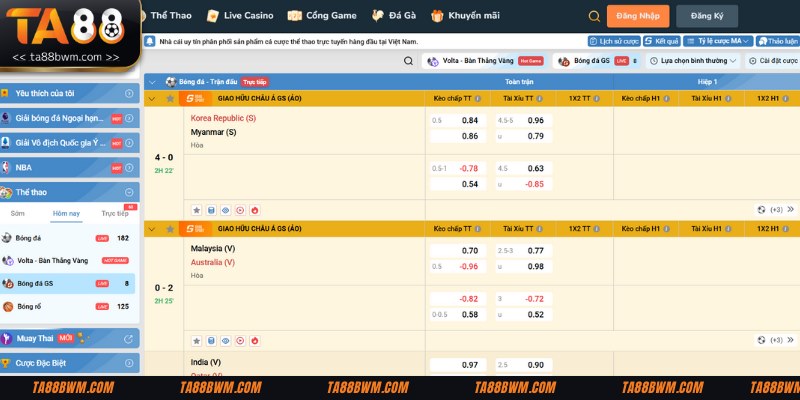
Task: Expand more markets (+3) for Korea match
Action: [776, 210]
